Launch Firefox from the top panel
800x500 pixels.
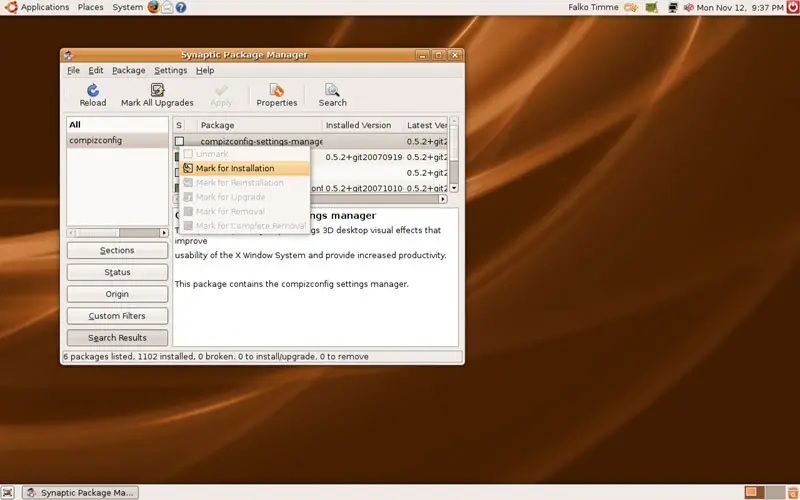154,7
